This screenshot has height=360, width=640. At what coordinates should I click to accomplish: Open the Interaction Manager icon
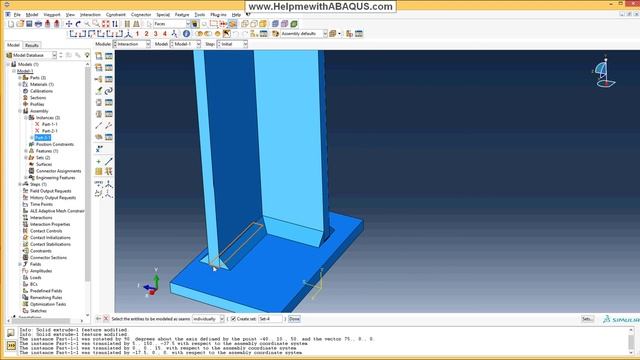coord(109,56)
